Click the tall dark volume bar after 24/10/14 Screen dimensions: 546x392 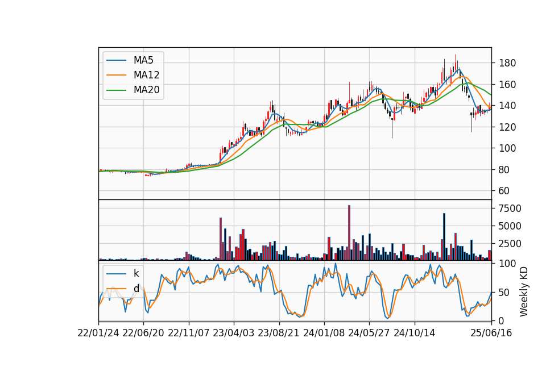tap(444, 237)
